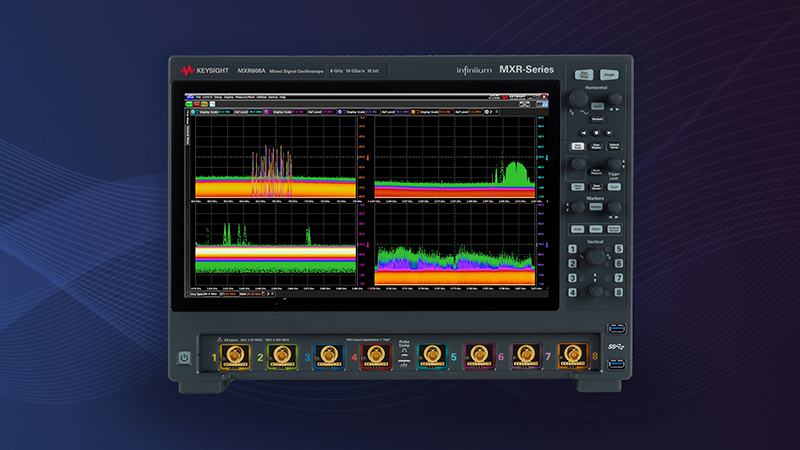
Task: Tap the pink channel 6 BNC input
Action: [x=479, y=356]
